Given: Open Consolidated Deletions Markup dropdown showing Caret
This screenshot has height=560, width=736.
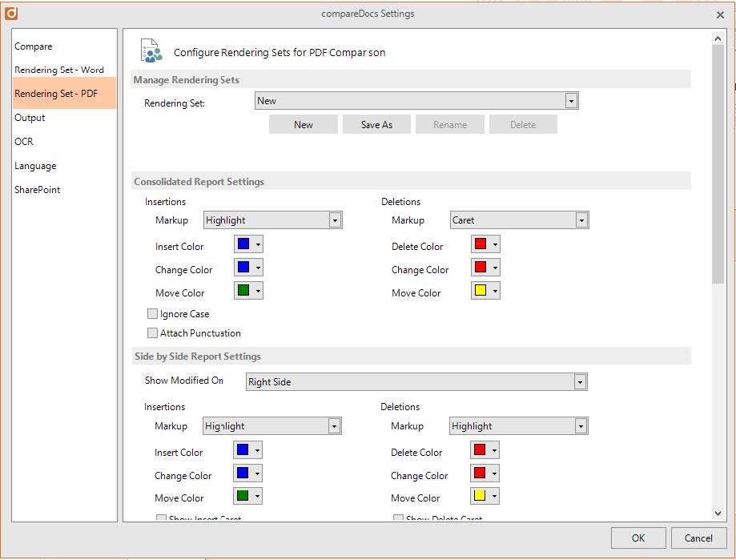Looking at the screenshot, I should tap(519, 220).
